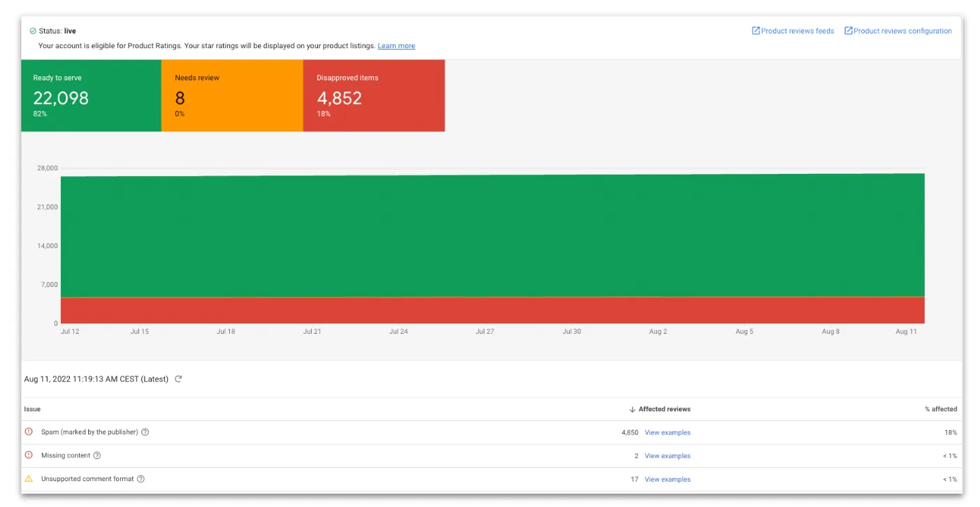
Task: Open help icon for Unsupported comment format
Action: 140,479
